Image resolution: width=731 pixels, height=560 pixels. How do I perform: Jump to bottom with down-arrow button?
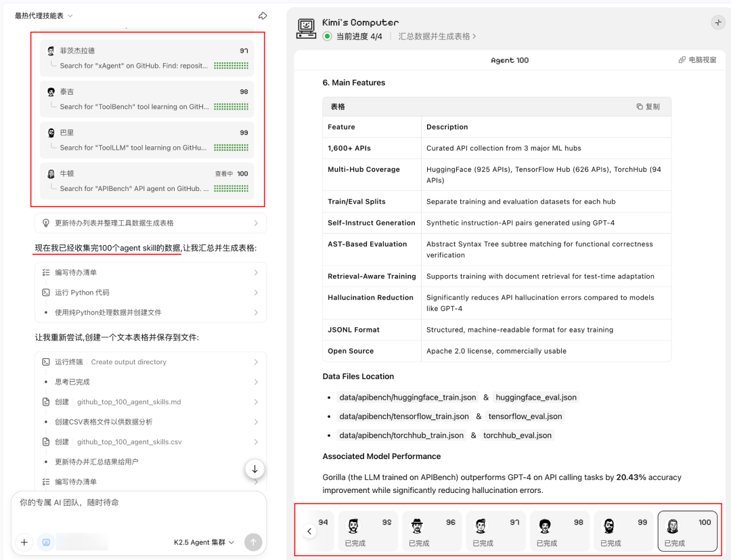[x=254, y=469]
